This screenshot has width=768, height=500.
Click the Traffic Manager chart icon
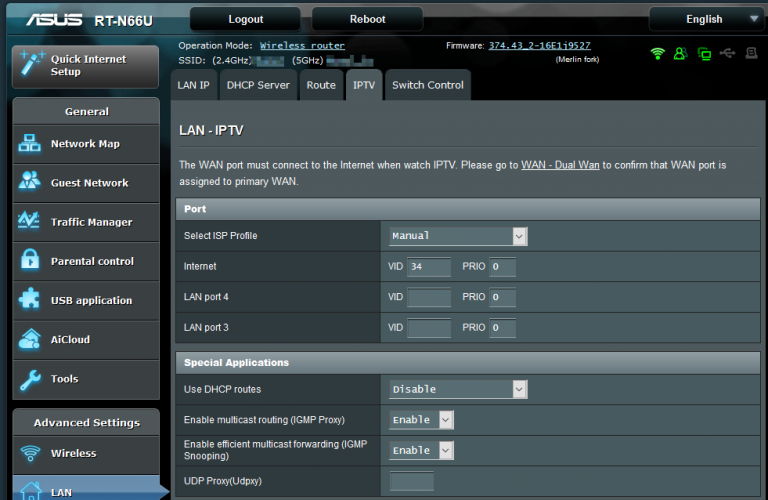30,222
